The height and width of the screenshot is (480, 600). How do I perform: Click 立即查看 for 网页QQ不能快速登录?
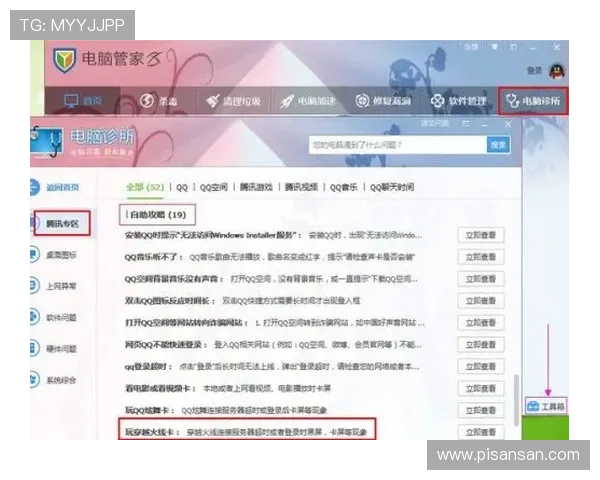click(481, 345)
